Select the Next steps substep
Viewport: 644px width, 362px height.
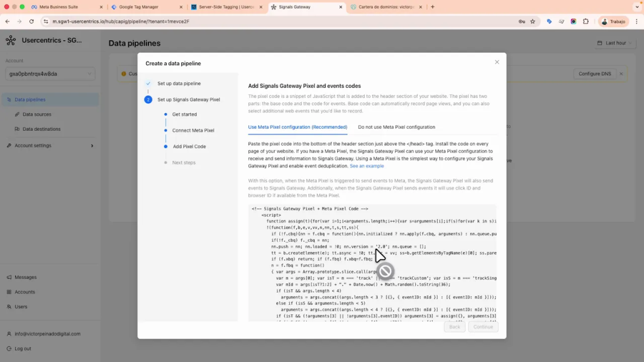click(184, 163)
